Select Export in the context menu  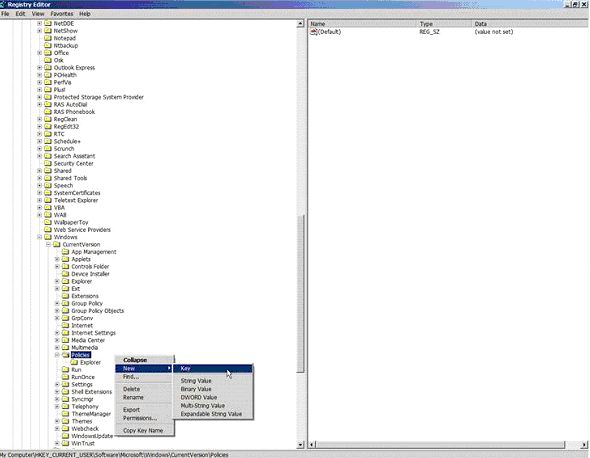coord(144,409)
